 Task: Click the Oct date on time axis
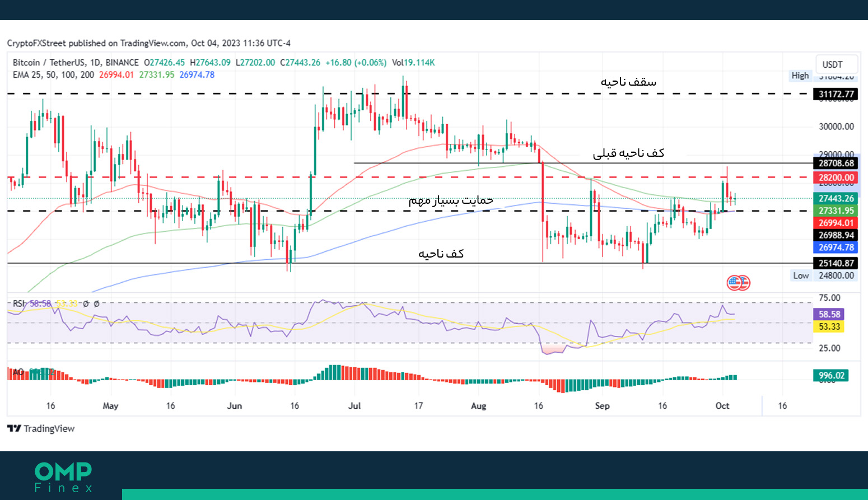[x=722, y=405]
